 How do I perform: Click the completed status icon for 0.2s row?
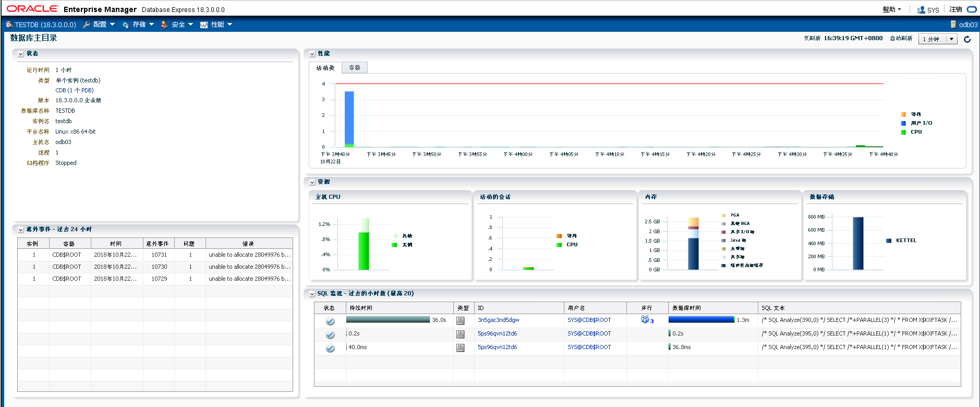[330, 334]
